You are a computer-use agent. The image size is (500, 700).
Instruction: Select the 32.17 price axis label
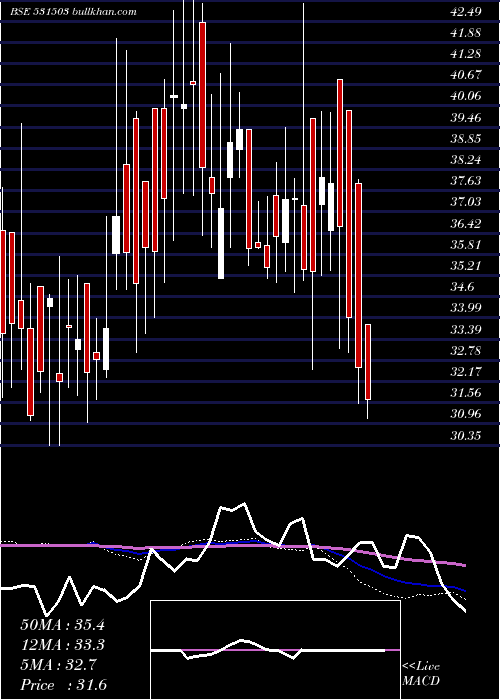click(x=466, y=372)
